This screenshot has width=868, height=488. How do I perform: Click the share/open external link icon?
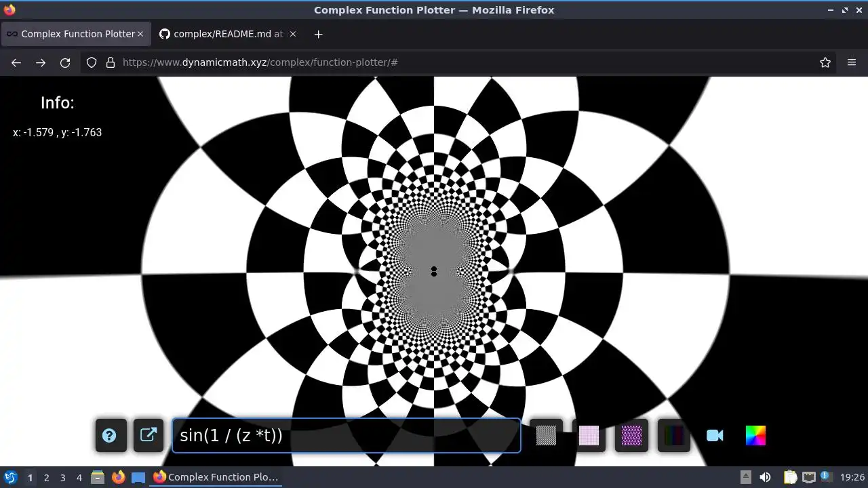(x=149, y=435)
